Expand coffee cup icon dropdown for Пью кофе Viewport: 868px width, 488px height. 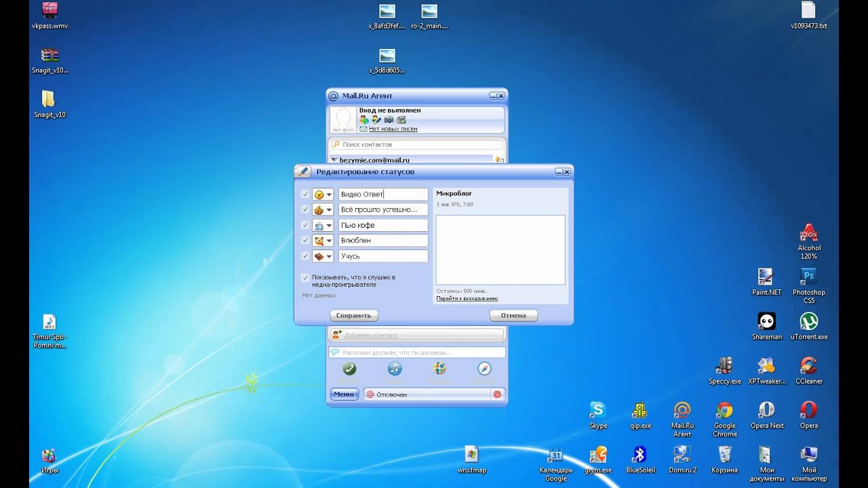pyautogui.click(x=323, y=225)
